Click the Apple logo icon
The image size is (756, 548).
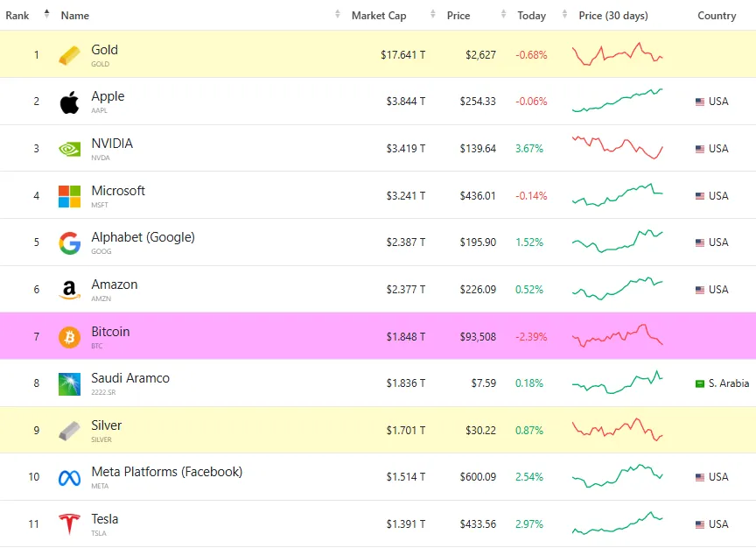[69, 102]
